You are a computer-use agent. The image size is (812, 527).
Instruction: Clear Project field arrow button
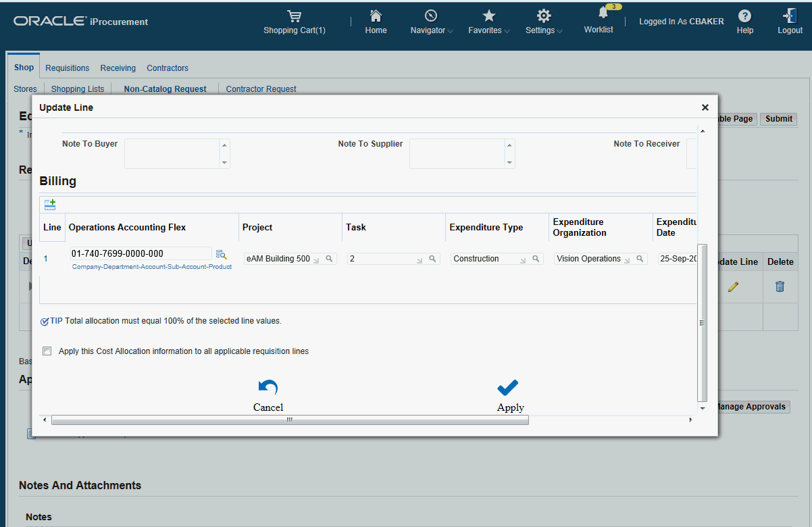point(316,259)
